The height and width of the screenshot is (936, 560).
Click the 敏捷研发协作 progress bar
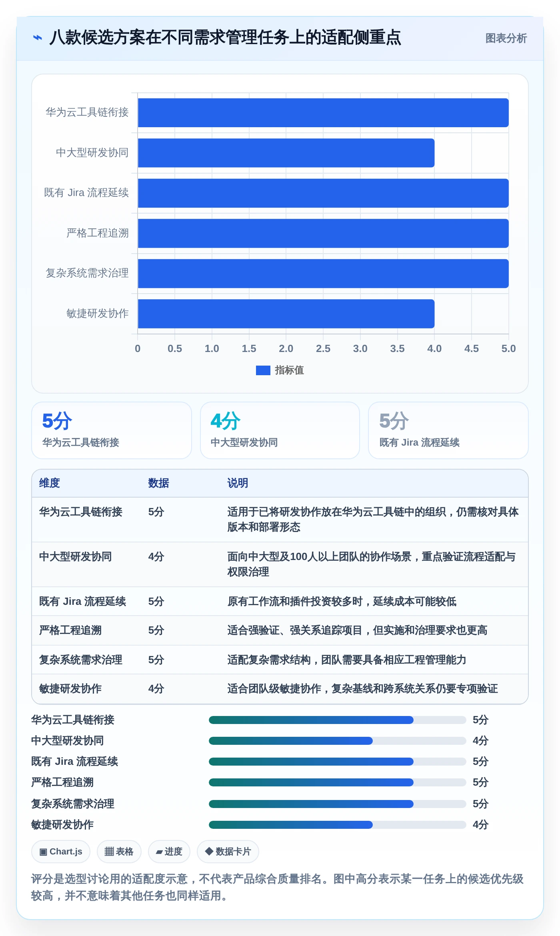(x=337, y=825)
